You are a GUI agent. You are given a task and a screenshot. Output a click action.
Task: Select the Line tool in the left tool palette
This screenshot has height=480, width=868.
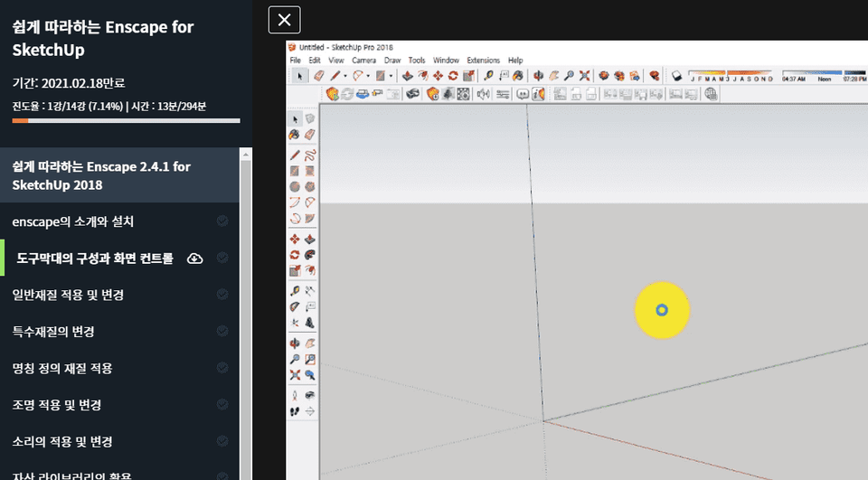[295, 155]
